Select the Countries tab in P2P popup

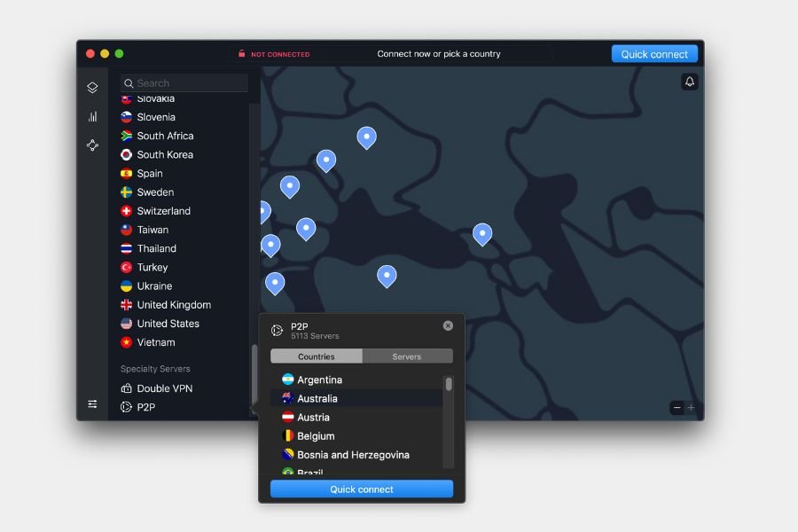pyautogui.click(x=317, y=356)
